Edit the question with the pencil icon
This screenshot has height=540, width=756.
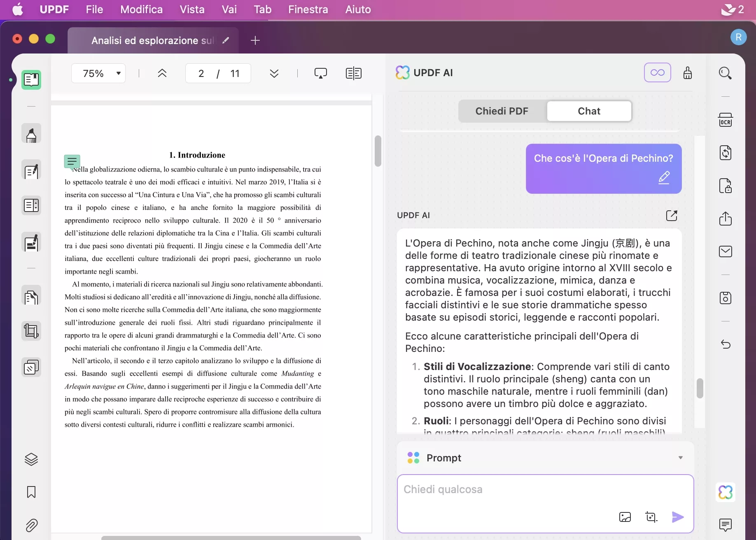coord(664,177)
